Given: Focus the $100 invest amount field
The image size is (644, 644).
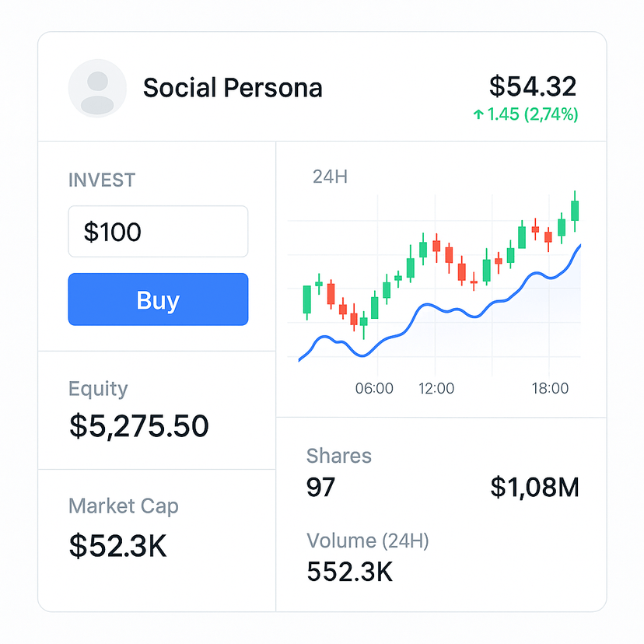Looking at the screenshot, I should (x=158, y=231).
